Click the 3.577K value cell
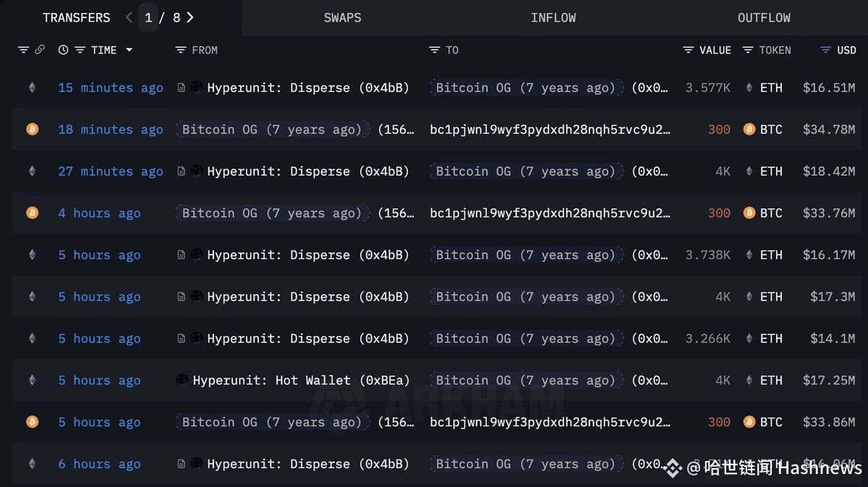 tap(708, 88)
